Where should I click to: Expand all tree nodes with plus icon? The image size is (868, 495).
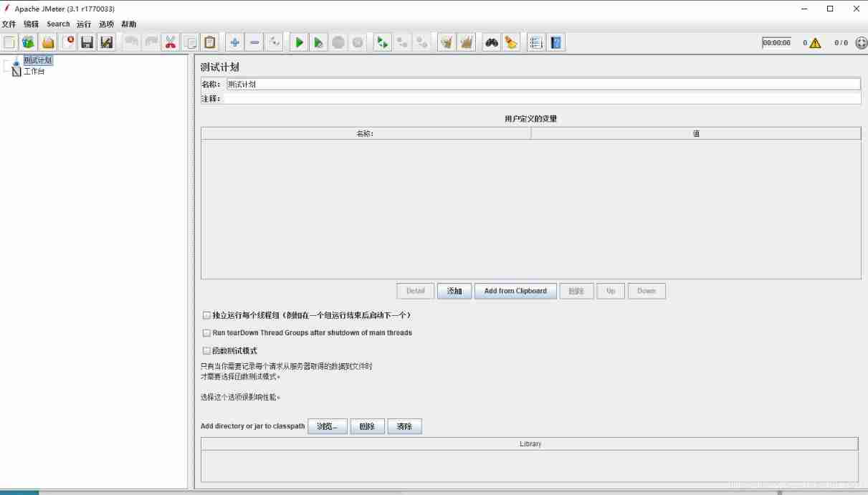[234, 42]
